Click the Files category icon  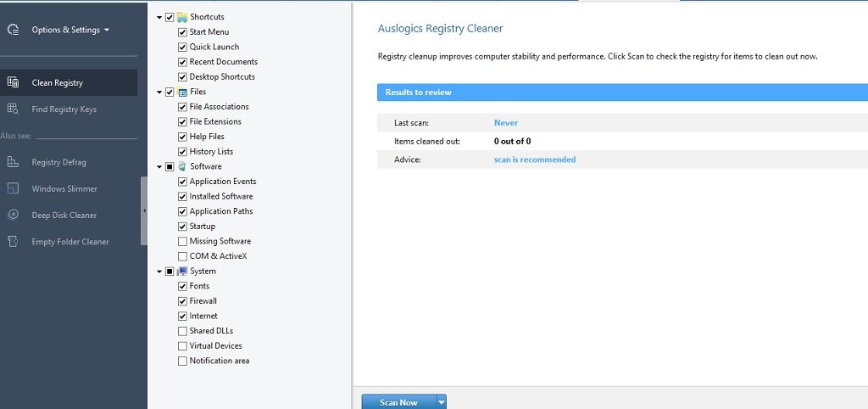[182, 92]
